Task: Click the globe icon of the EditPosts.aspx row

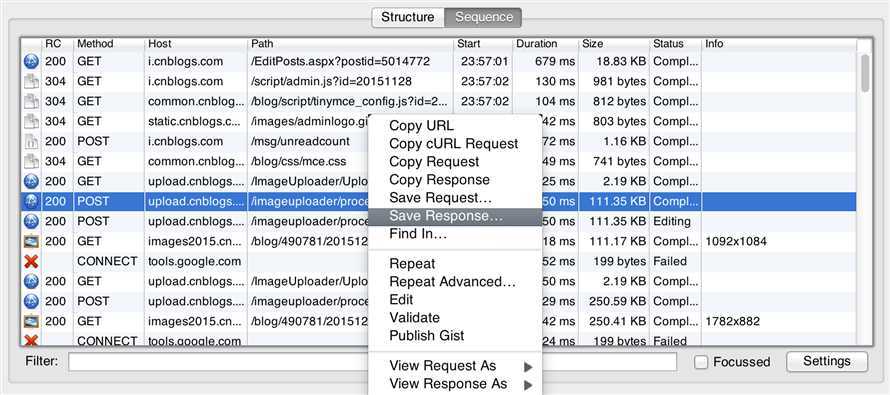Action: [x=31, y=61]
